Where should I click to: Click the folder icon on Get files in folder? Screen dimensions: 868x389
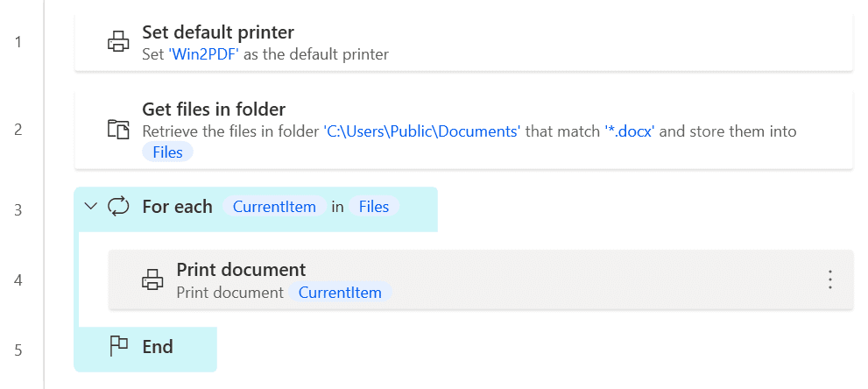(x=118, y=131)
